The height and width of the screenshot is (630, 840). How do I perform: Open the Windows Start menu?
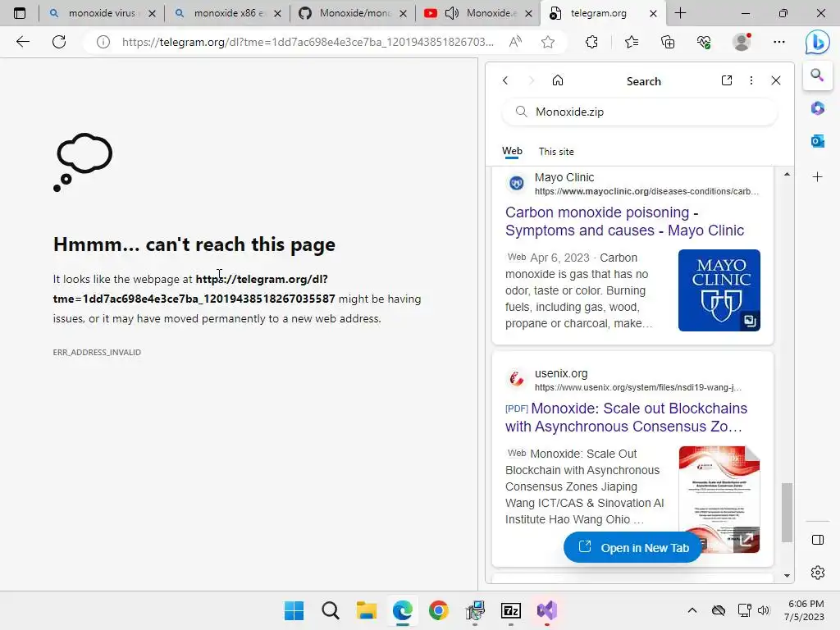coord(294,610)
